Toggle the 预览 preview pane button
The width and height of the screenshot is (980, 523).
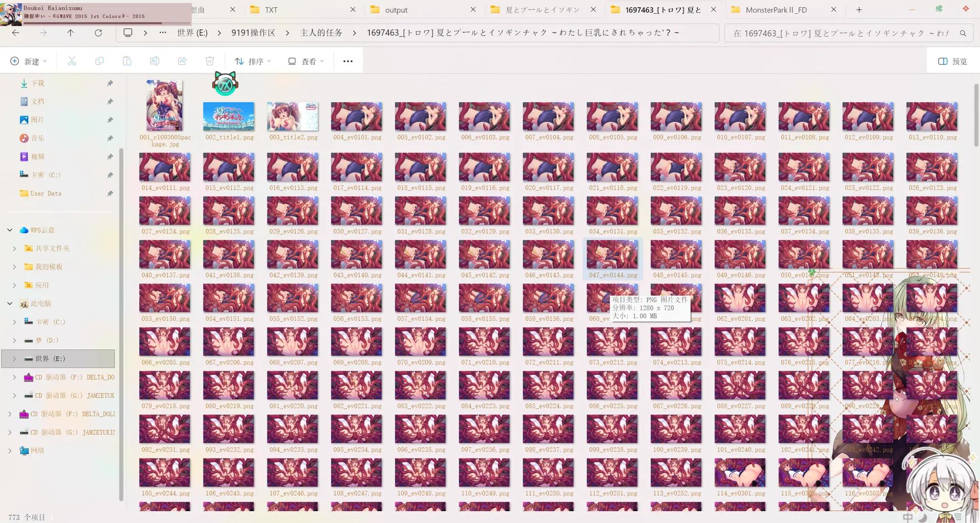(x=952, y=61)
